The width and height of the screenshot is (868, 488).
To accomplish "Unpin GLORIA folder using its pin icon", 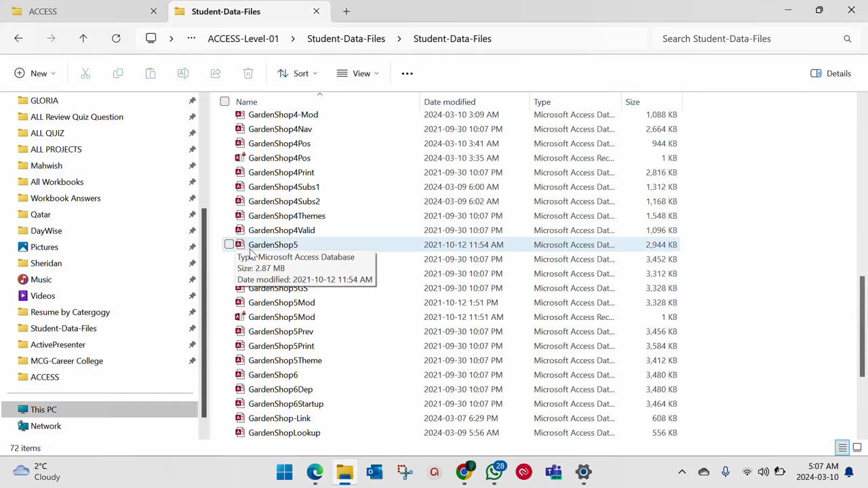I will tap(192, 100).
